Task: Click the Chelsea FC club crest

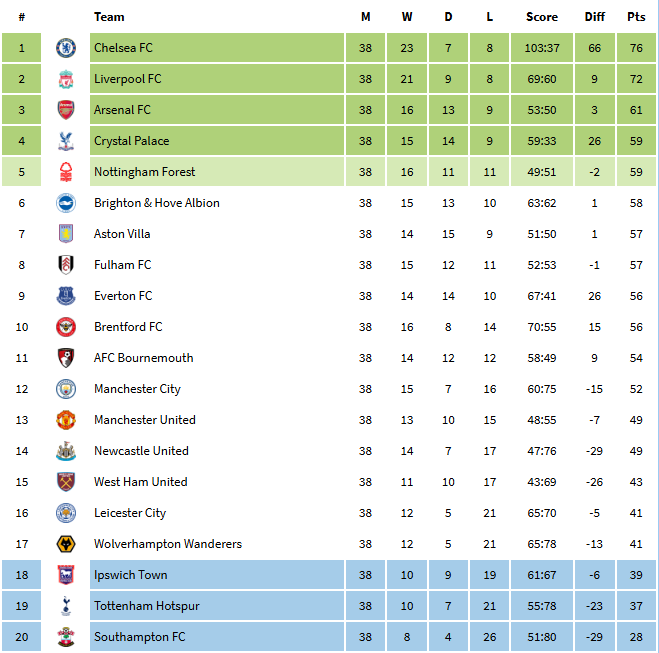Action: (x=66, y=48)
